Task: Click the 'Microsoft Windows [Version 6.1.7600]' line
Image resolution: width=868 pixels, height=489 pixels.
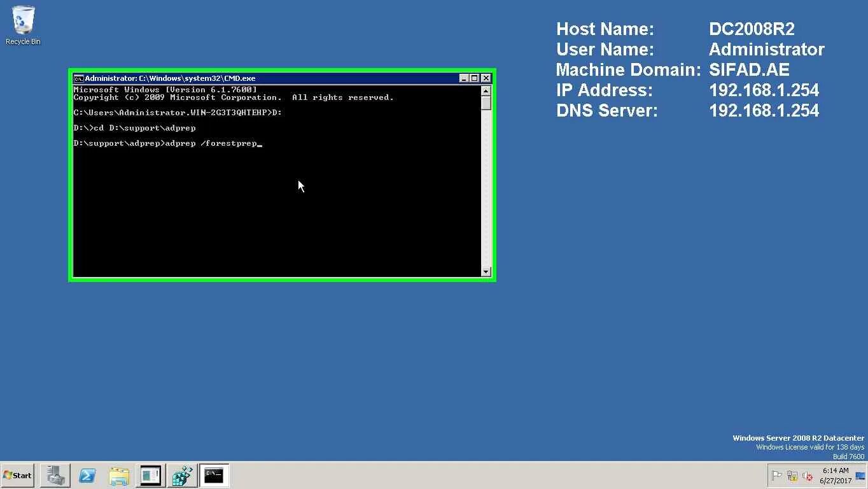Action: (165, 90)
